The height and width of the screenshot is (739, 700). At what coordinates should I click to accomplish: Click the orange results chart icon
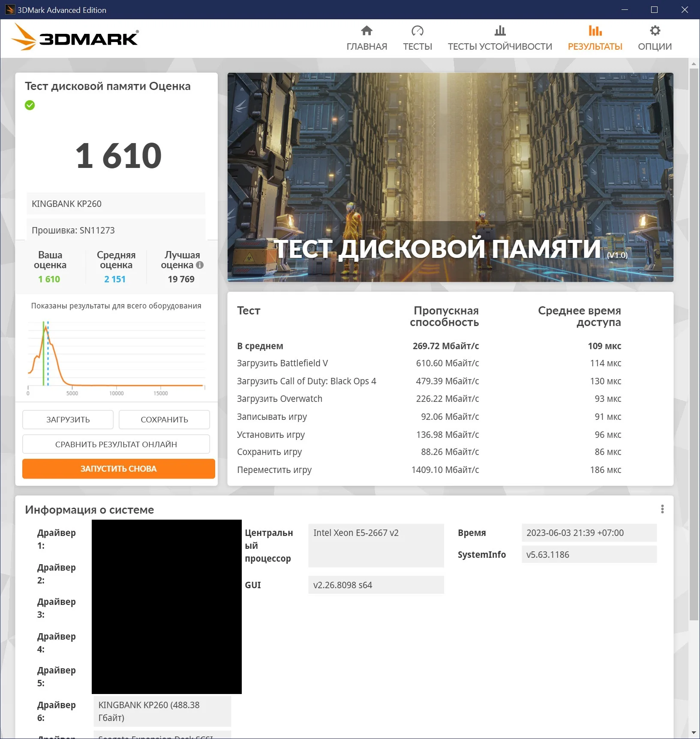pos(595,31)
